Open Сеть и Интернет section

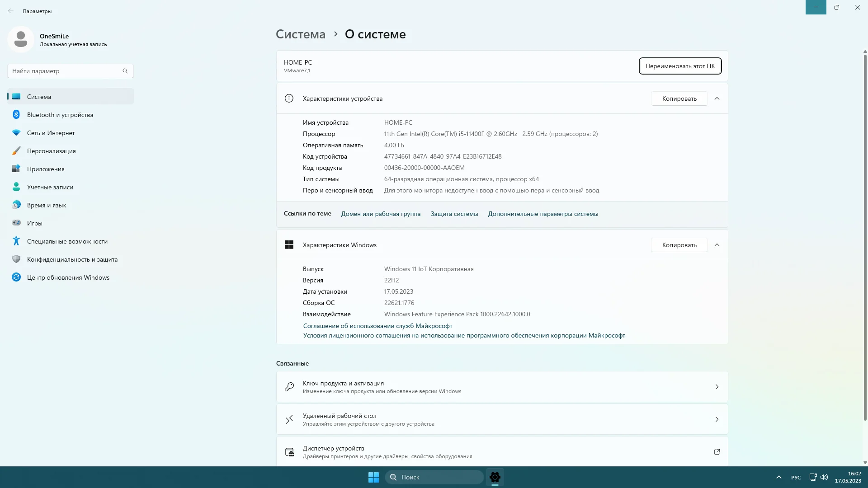click(x=51, y=133)
